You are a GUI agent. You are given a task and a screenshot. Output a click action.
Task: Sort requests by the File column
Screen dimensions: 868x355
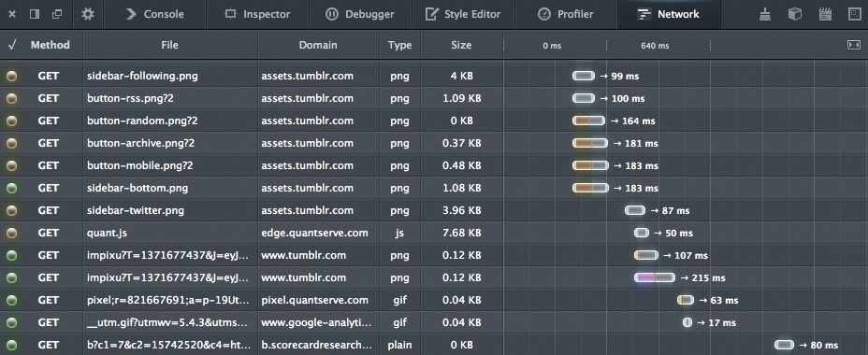click(170, 45)
